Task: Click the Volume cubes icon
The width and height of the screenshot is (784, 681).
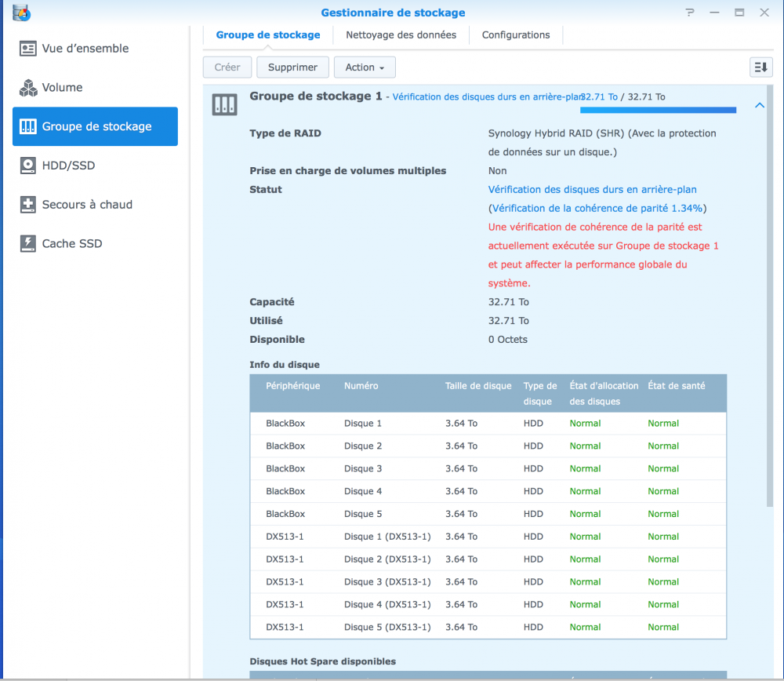Action: point(28,88)
